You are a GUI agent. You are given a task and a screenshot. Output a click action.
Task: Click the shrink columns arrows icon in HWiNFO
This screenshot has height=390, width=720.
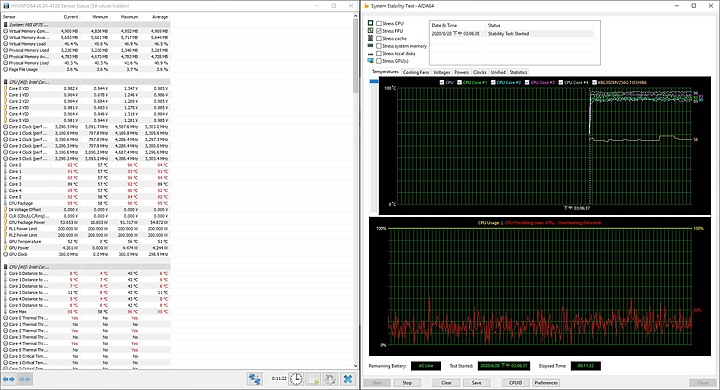coord(25,379)
